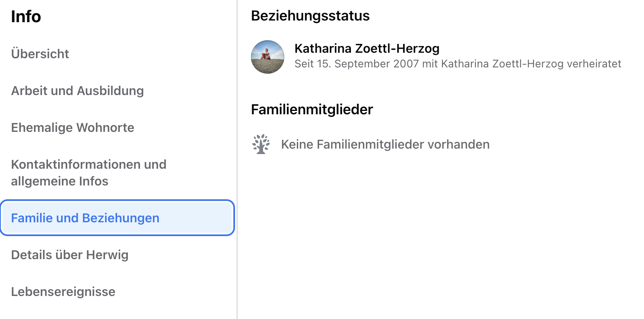Image resolution: width=644 pixels, height=319 pixels.
Task: Click the Familienmitglieder heading
Action: [312, 110]
